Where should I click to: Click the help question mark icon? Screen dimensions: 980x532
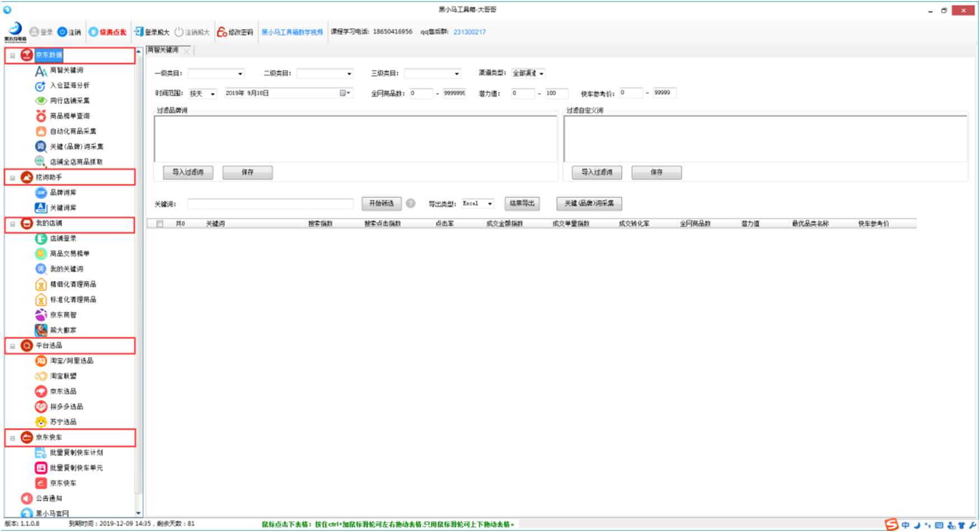[411, 203]
